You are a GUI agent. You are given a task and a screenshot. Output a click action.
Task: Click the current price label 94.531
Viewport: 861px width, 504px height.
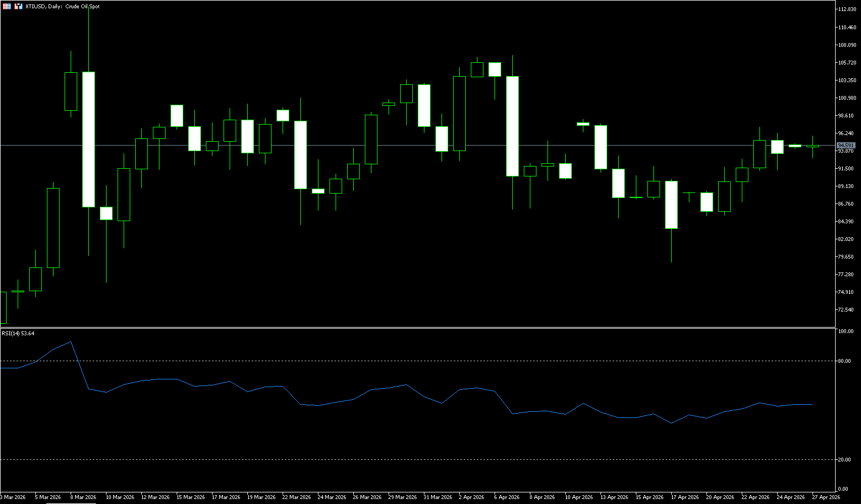coord(846,146)
